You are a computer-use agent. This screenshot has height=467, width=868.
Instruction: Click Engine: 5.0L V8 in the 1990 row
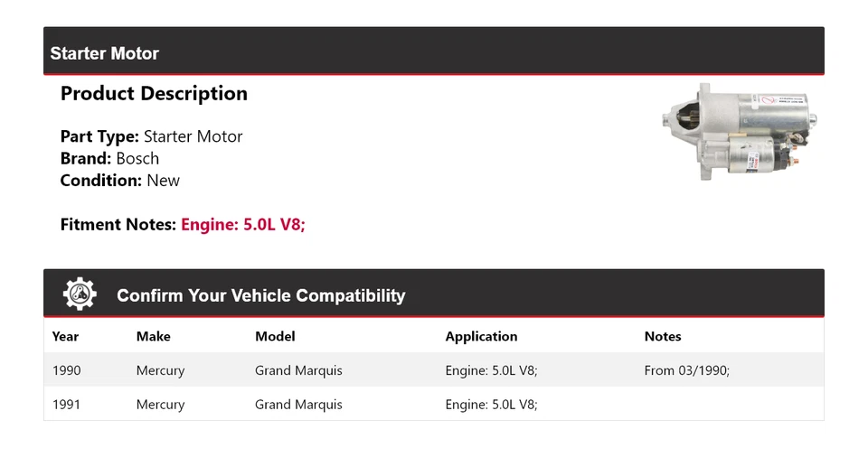pyautogui.click(x=491, y=370)
